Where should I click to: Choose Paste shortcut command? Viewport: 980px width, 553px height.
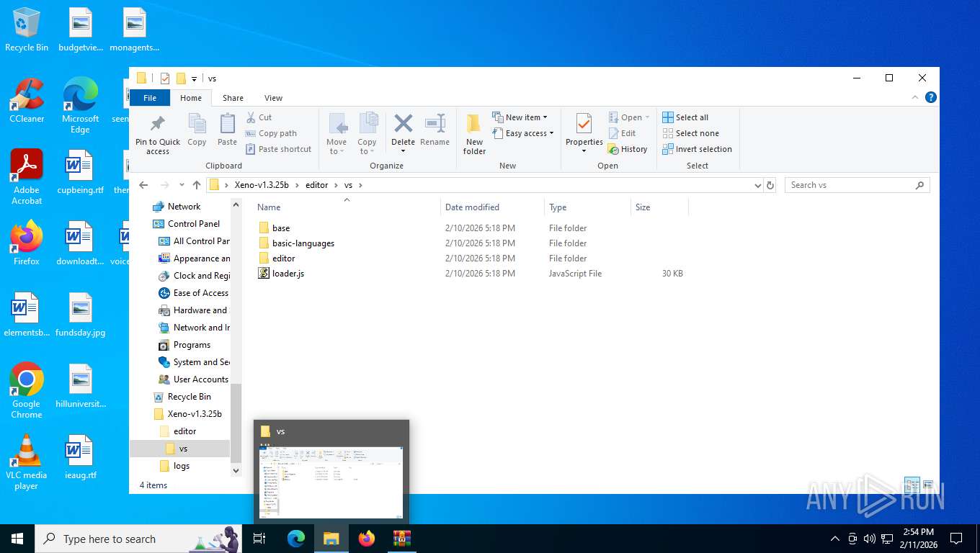[278, 149]
